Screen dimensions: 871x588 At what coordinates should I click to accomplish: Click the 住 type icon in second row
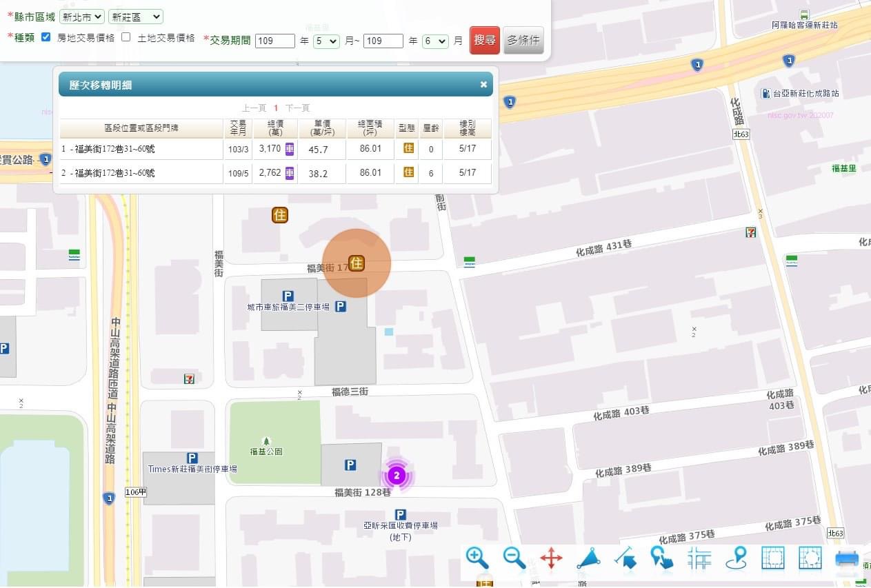(408, 172)
